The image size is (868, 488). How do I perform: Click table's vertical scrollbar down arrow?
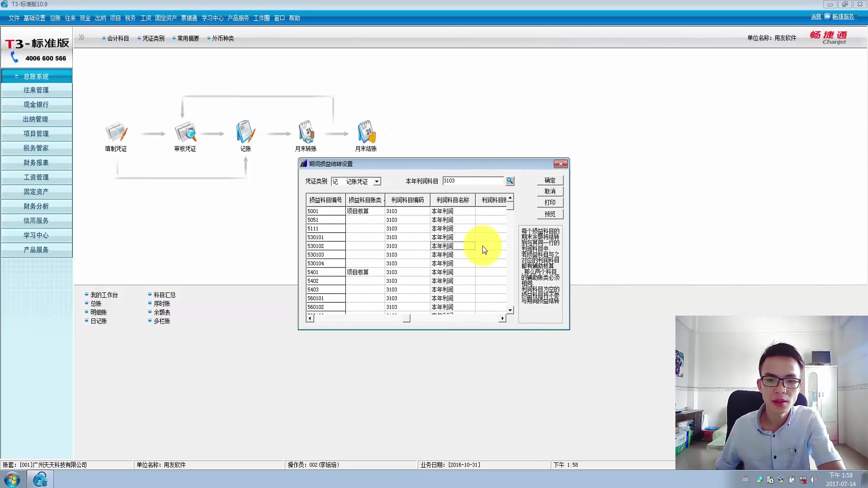click(510, 310)
